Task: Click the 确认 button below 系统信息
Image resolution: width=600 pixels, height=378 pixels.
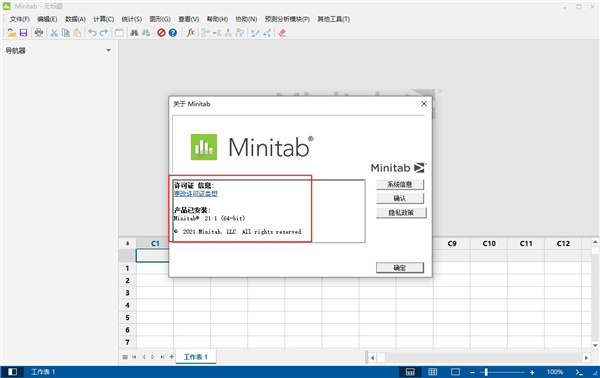Action: pos(400,198)
